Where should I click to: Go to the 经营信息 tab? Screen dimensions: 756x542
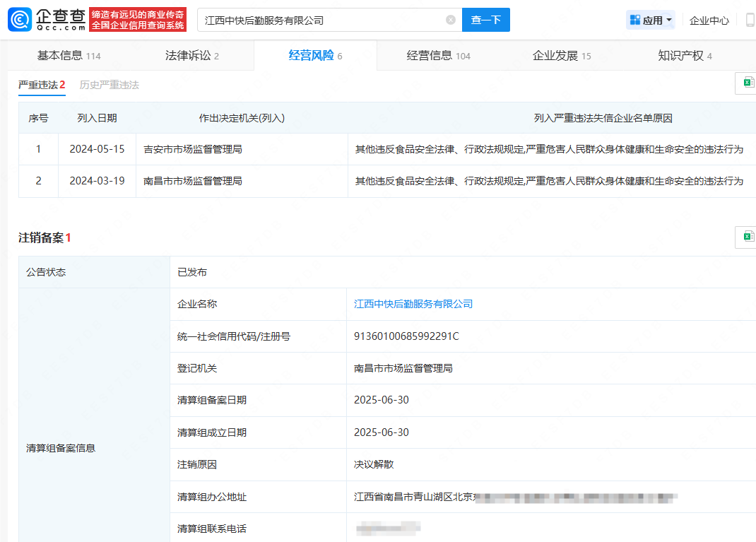click(x=438, y=56)
